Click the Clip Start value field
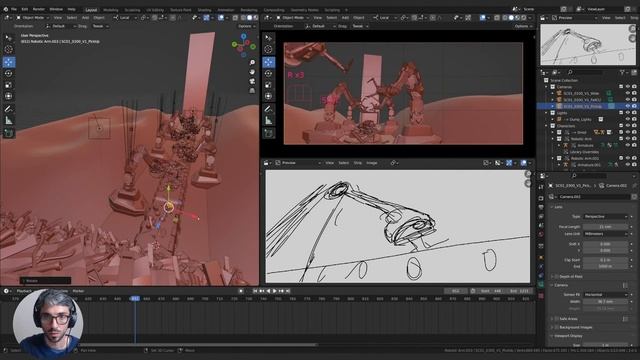 pyautogui.click(x=605, y=260)
